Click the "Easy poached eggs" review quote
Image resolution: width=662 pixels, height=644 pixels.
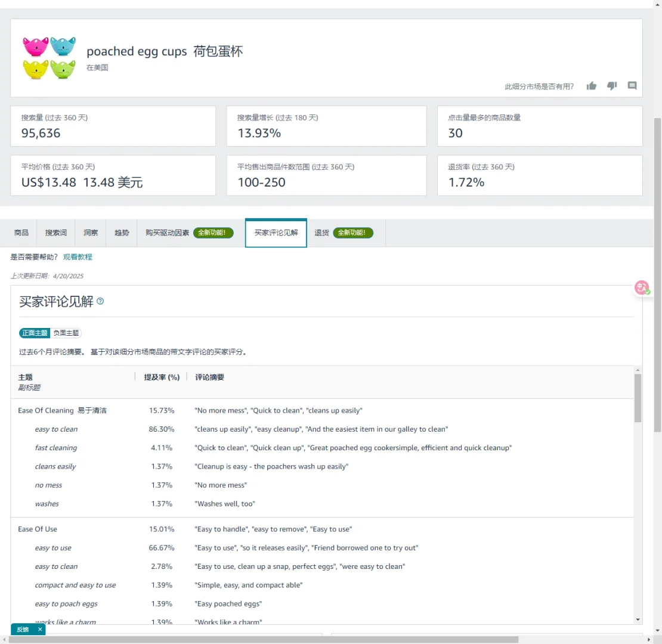[228, 603]
